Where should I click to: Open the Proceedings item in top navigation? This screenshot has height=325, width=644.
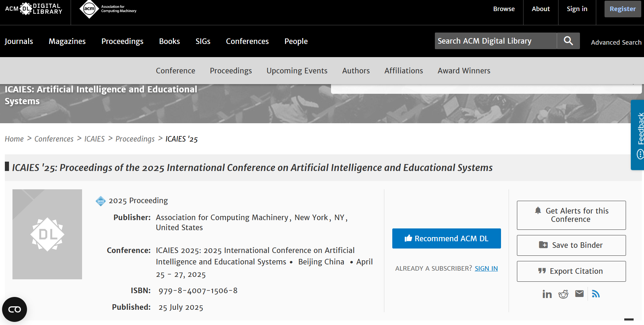point(122,41)
